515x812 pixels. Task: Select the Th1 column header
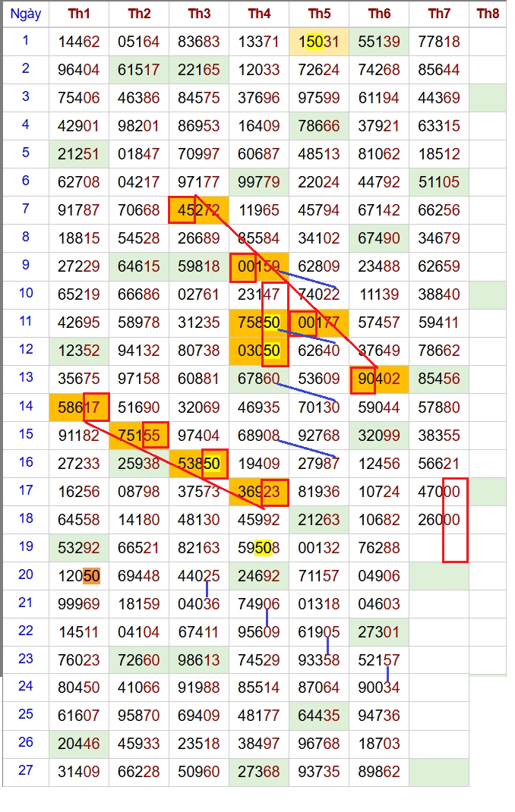79,14
